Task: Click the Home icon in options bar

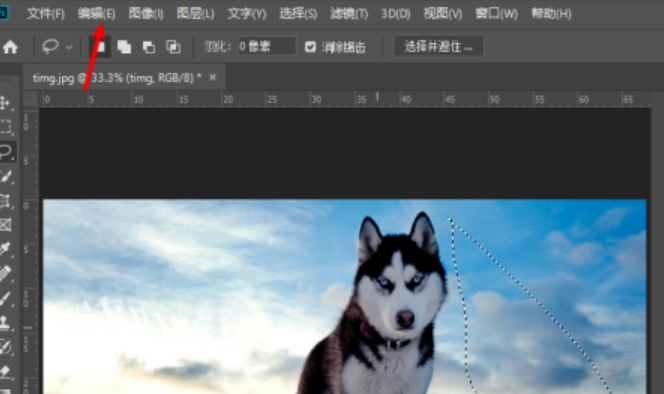Action: click(10, 47)
